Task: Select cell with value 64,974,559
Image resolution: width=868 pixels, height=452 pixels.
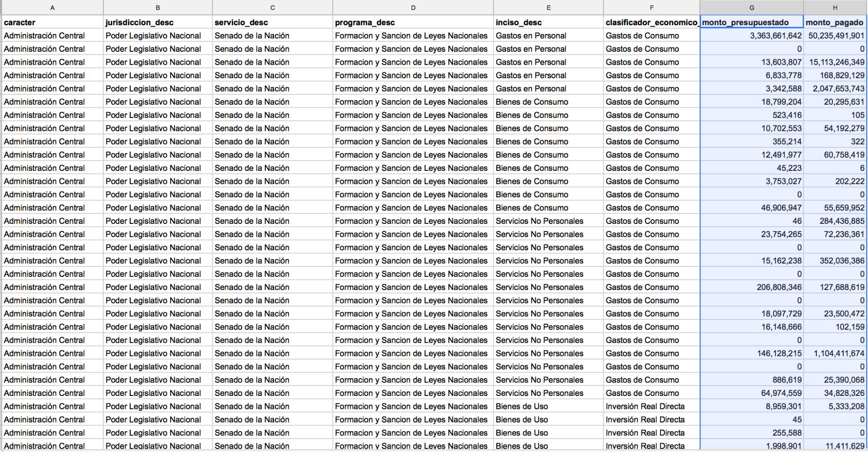Action: [752, 393]
